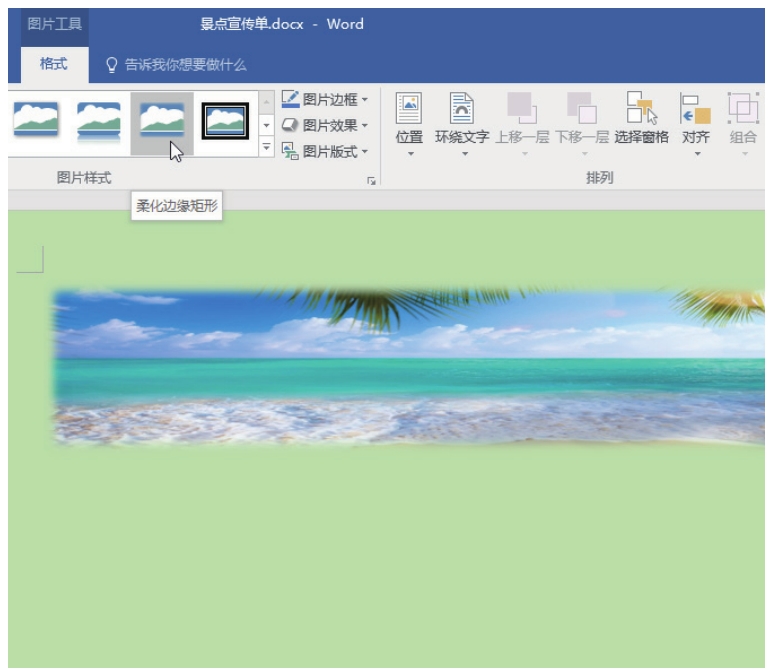This screenshot has width=774, height=671.
Task: Click the 告诉我你想要做什么 search box
Action: pyautogui.click(x=185, y=65)
